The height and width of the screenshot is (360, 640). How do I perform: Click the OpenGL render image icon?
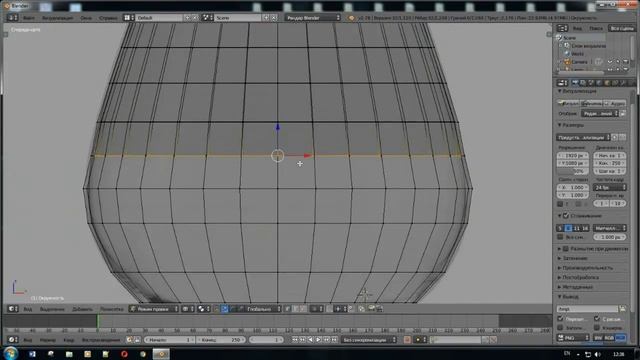point(372,309)
